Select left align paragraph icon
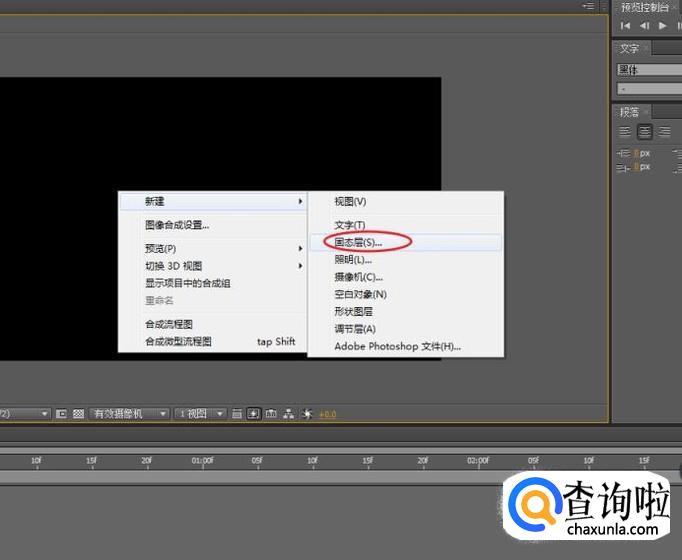This screenshot has height=560, width=682. [x=625, y=132]
